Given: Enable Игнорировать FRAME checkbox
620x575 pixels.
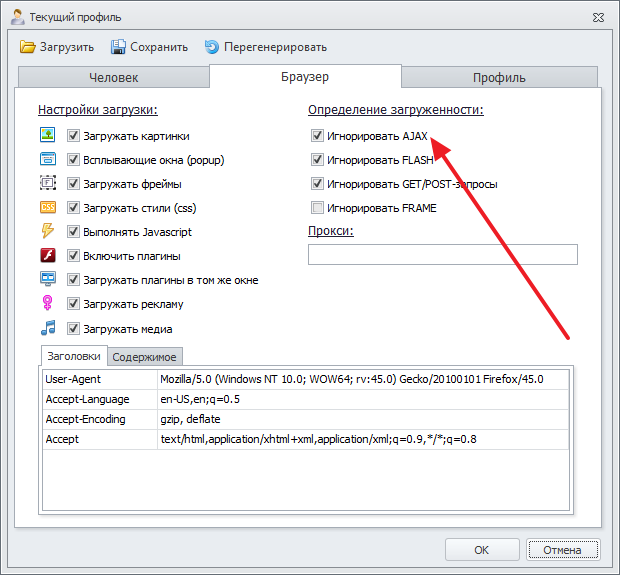Looking at the screenshot, I should (317, 208).
